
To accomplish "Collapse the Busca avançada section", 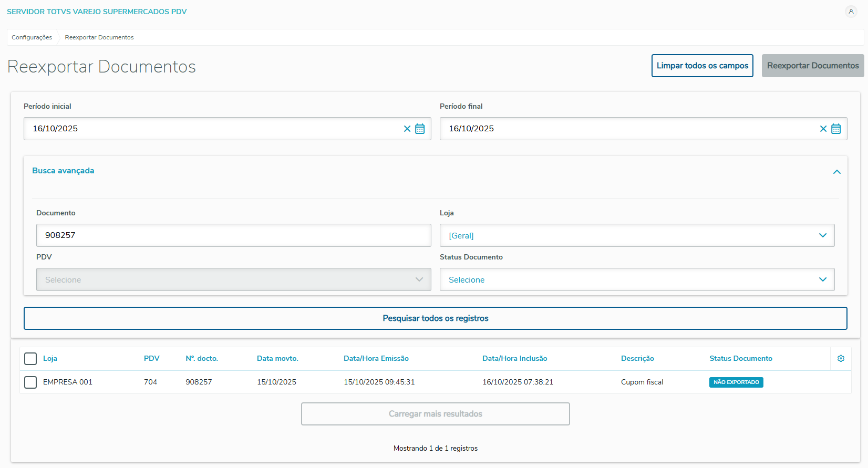I will pos(836,172).
